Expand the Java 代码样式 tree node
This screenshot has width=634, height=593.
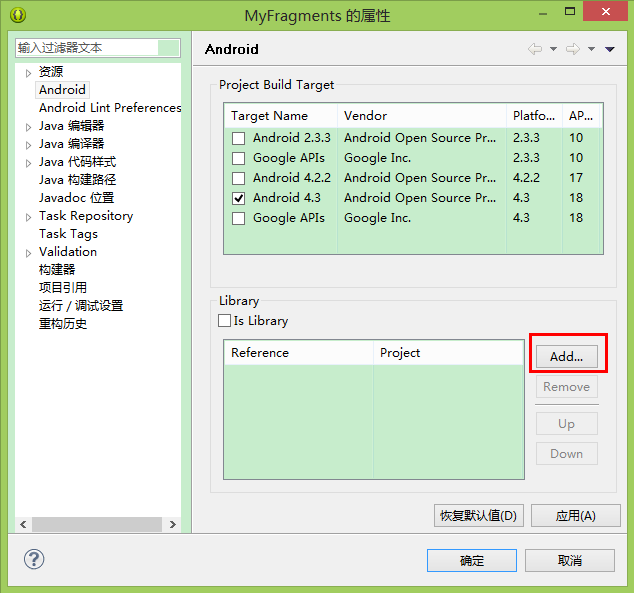click(x=28, y=163)
